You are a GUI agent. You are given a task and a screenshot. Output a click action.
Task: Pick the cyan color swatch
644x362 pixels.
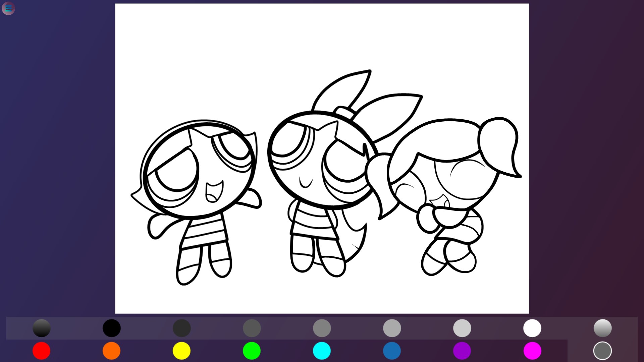(x=322, y=351)
